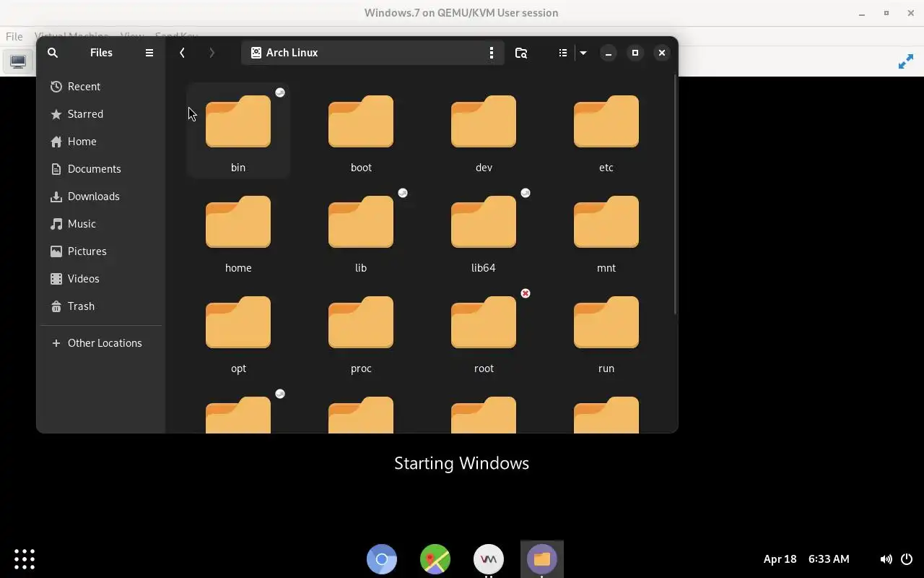This screenshot has width=924, height=578.
Task: Select the mnt folder
Action: point(606,230)
